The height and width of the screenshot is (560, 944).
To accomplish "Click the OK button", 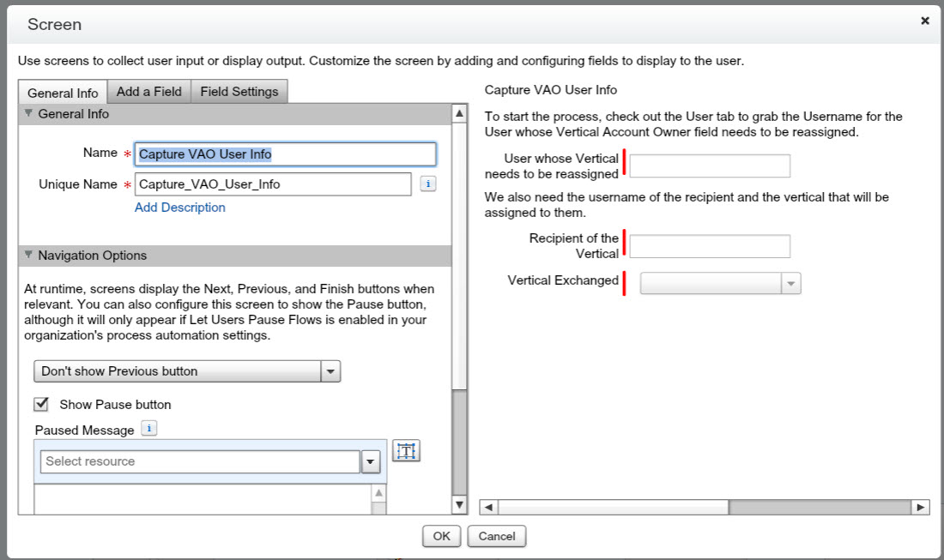I will coord(441,536).
